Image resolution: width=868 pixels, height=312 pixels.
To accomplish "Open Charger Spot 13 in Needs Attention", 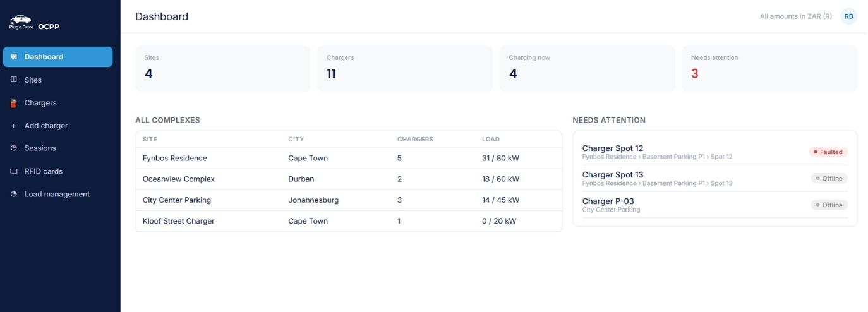I will click(x=714, y=179).
